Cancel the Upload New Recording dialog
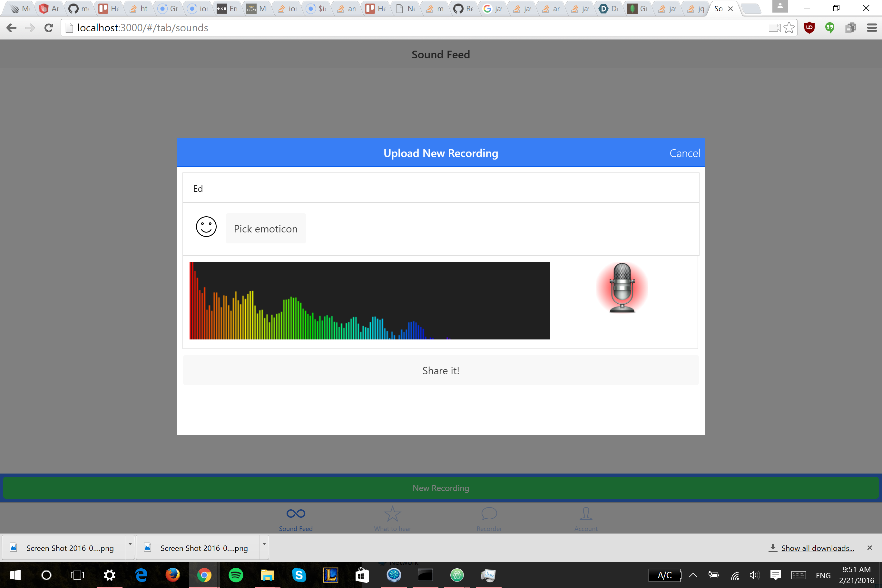Viewport: 882px width, 588px height. pos(684,153)
